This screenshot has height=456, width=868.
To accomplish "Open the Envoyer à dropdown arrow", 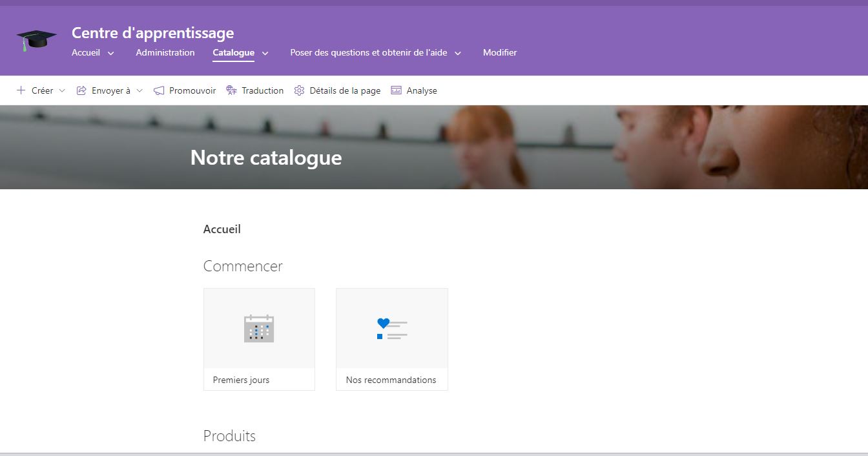I will (x=139, y=90).
